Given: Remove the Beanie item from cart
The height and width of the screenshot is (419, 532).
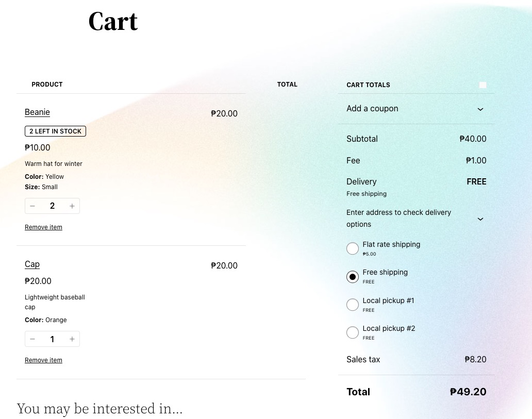Looking at the screenshot, I should [43, 227].
